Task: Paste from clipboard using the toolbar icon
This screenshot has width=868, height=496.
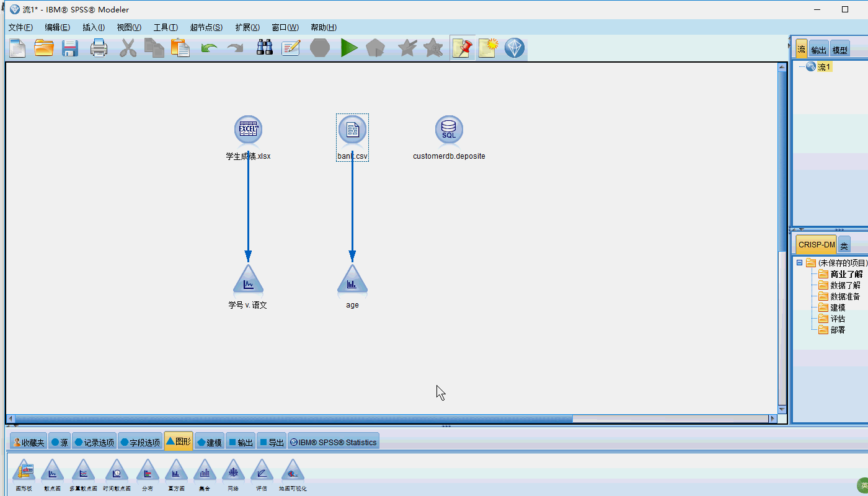Action: pos(180,48)
